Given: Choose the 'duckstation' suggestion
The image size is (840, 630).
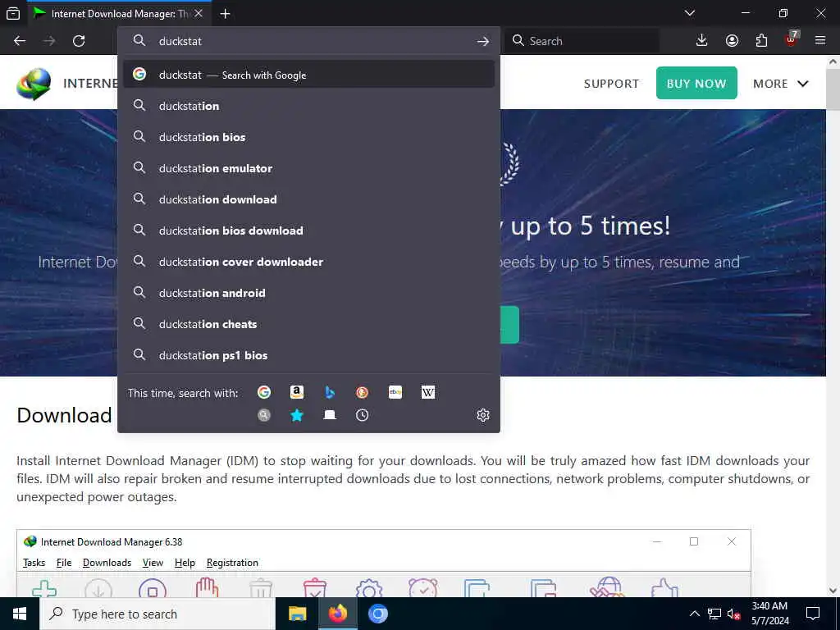Looking at the screenshot, I should point(309,106).
